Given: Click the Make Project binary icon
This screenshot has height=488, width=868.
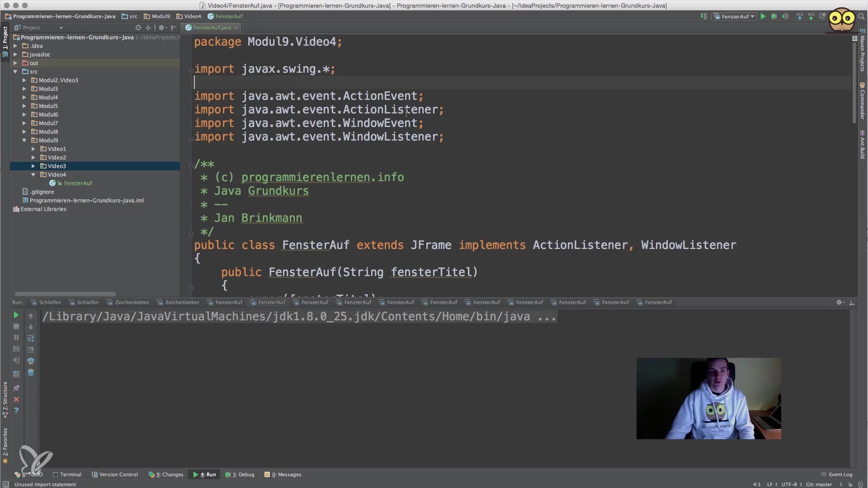Looking at the screenshot, I should (x=704, y=16).
